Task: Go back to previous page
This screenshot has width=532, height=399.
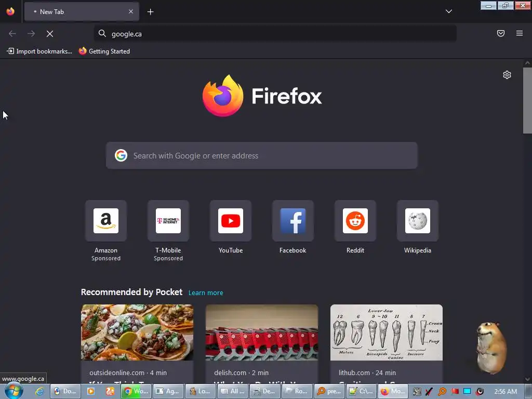Action: point(12,34)
